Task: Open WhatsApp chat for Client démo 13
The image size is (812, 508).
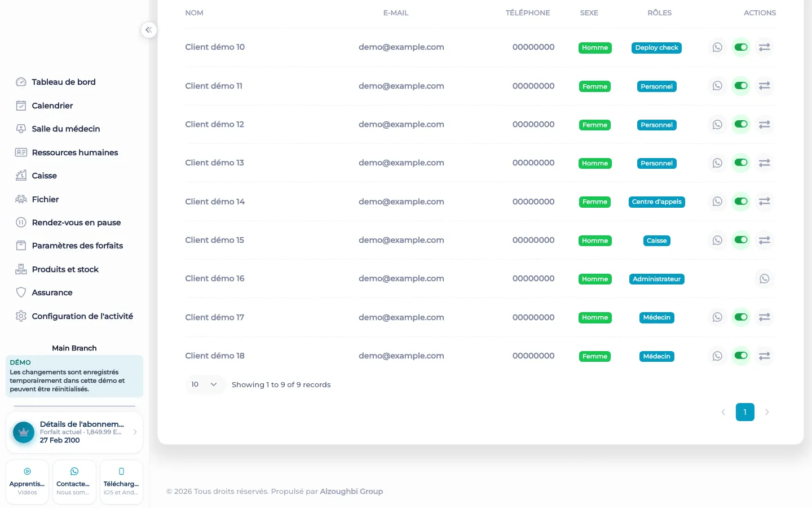Action: pos(717,163)
